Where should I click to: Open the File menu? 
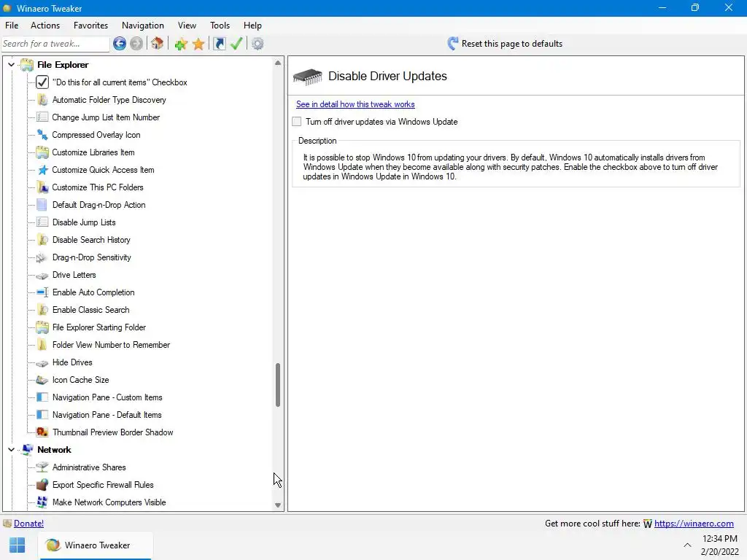pyautogui.click(x=12, y=26)
